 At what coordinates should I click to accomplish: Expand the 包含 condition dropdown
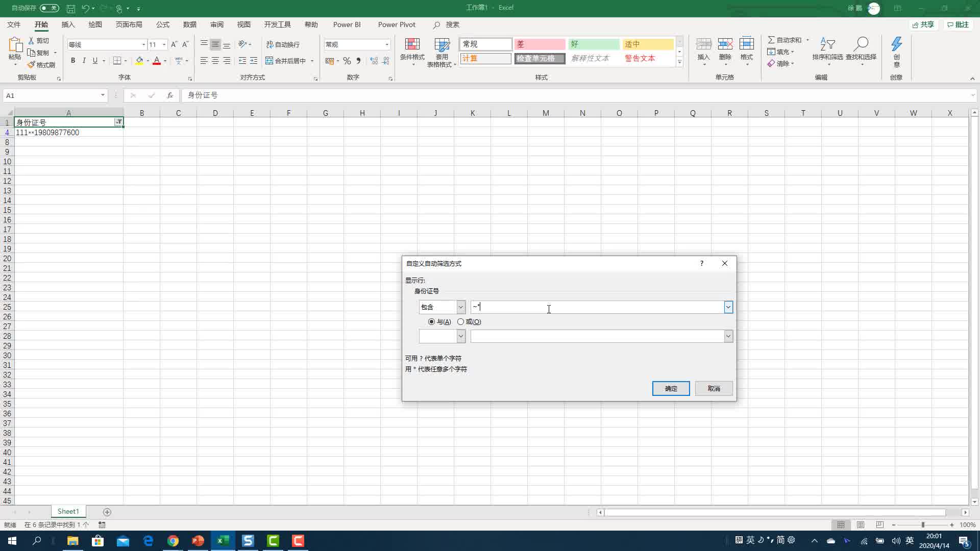coord(460,307)
